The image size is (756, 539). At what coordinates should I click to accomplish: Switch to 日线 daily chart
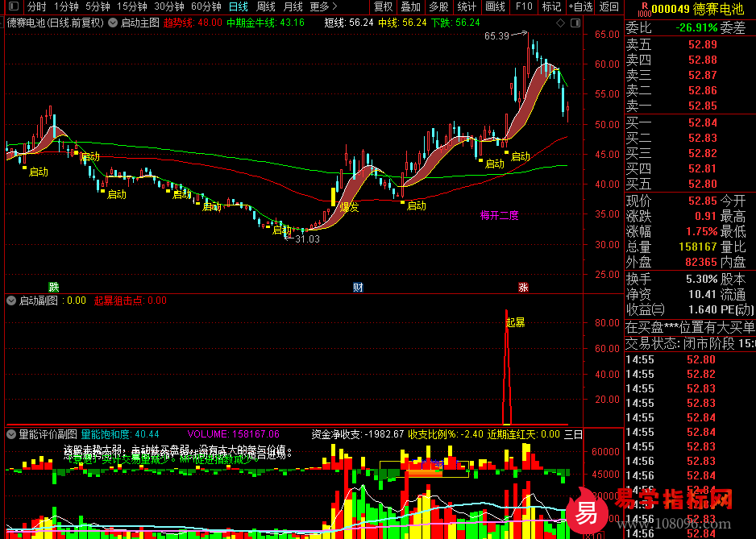(239, 6)
